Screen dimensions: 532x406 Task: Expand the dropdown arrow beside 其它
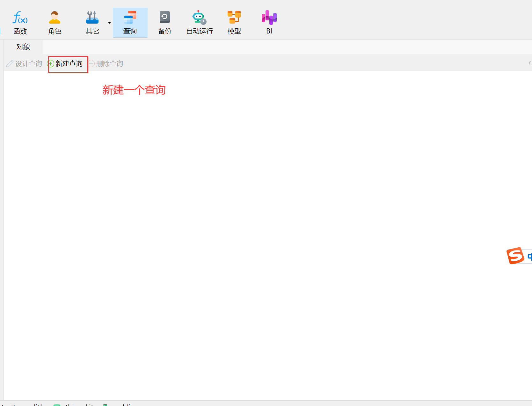pos(109,23)
